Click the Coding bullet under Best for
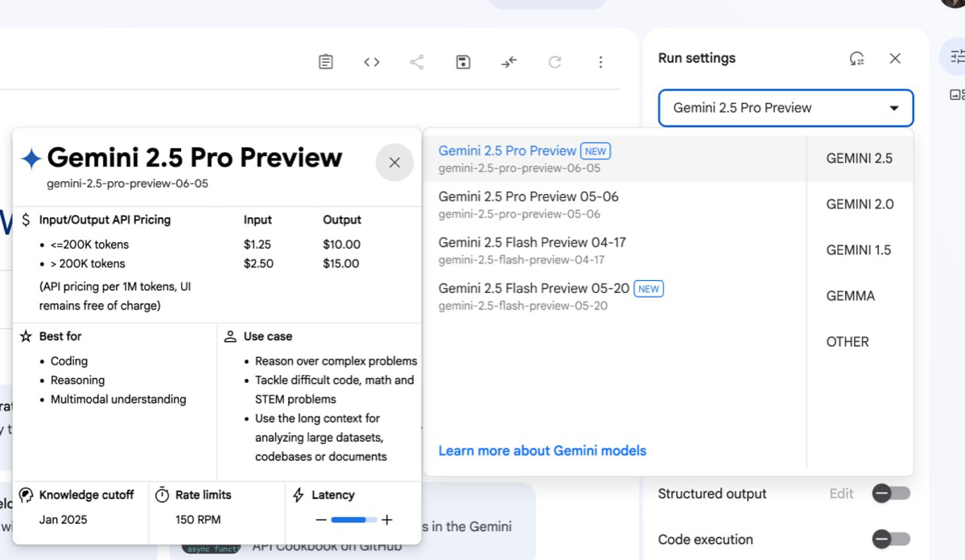 [69, 361]
